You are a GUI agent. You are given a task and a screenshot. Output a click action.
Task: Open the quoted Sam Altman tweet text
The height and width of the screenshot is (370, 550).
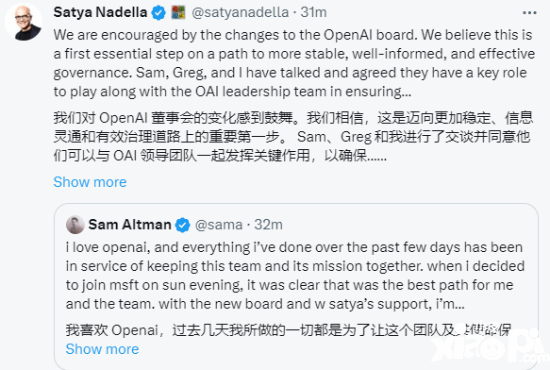295,275
